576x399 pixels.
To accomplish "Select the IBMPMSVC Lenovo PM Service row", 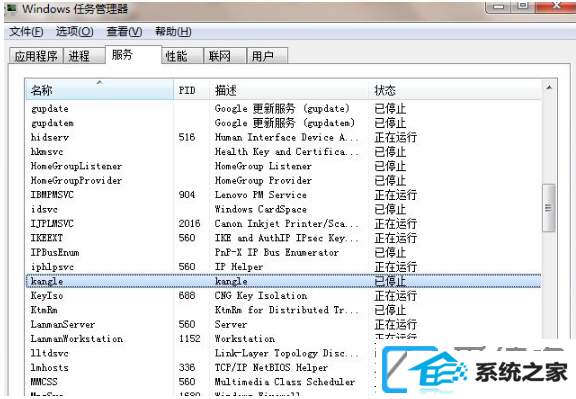I will coord(284,195).
